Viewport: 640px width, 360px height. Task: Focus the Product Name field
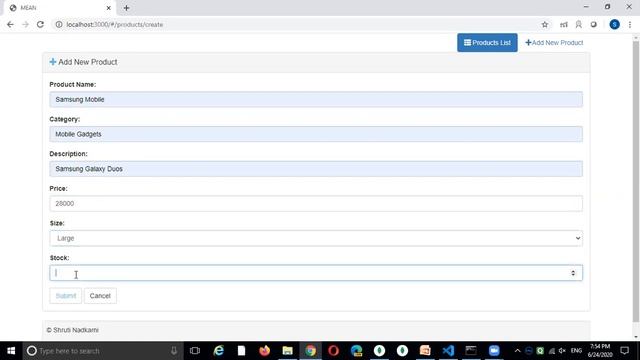(x=316, y=99)
